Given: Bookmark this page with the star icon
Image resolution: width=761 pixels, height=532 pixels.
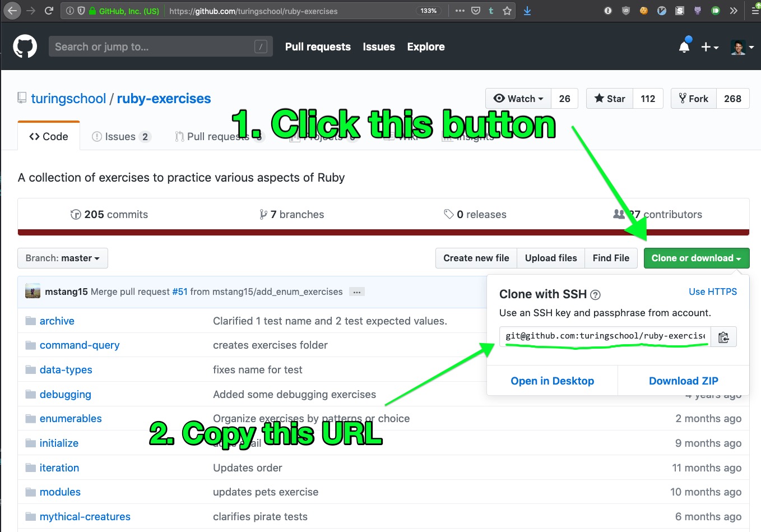Looking at the screenshot, I should click(x=507, y=11).
